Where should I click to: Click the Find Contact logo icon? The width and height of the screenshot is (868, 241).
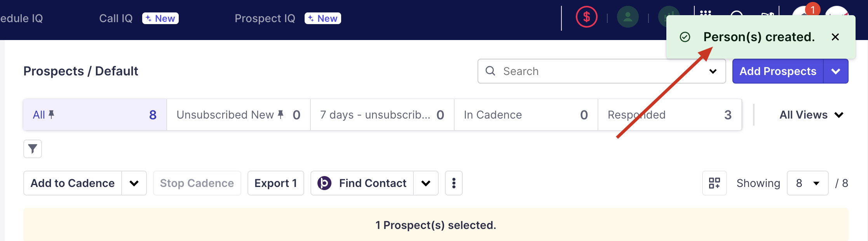tap(324, 183)
